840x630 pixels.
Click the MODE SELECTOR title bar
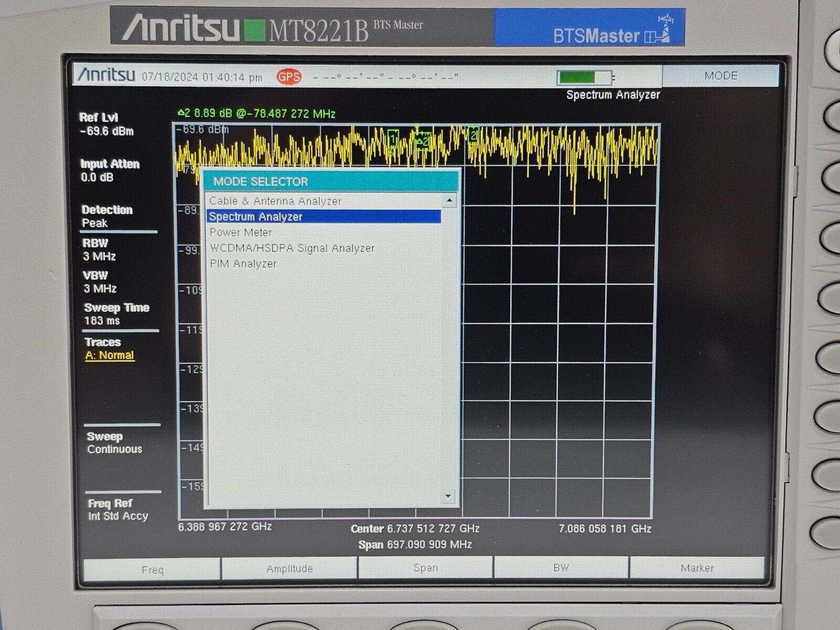[x=332, y=182]
